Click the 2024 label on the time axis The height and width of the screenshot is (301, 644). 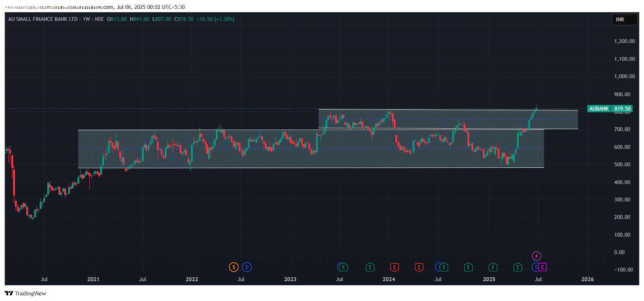pyautogui.click(x=389, y=279)
